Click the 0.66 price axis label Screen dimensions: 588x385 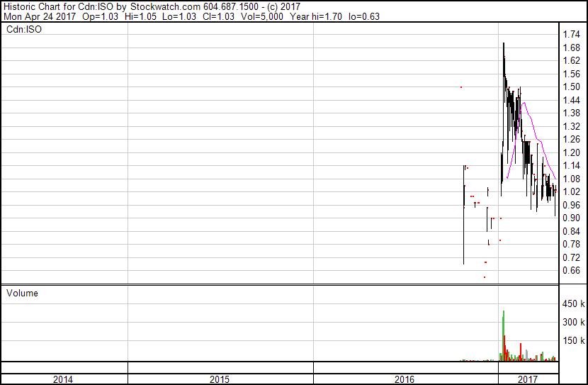[572, 270]
